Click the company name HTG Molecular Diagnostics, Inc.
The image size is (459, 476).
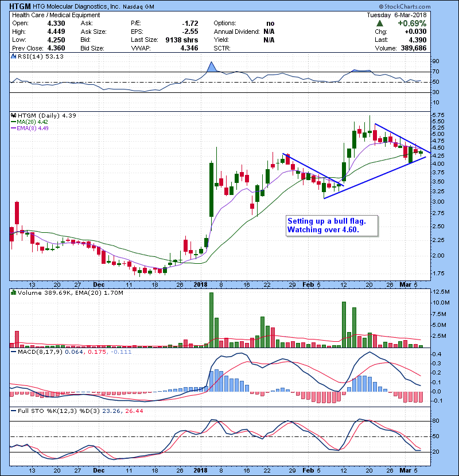coord(76,6)
